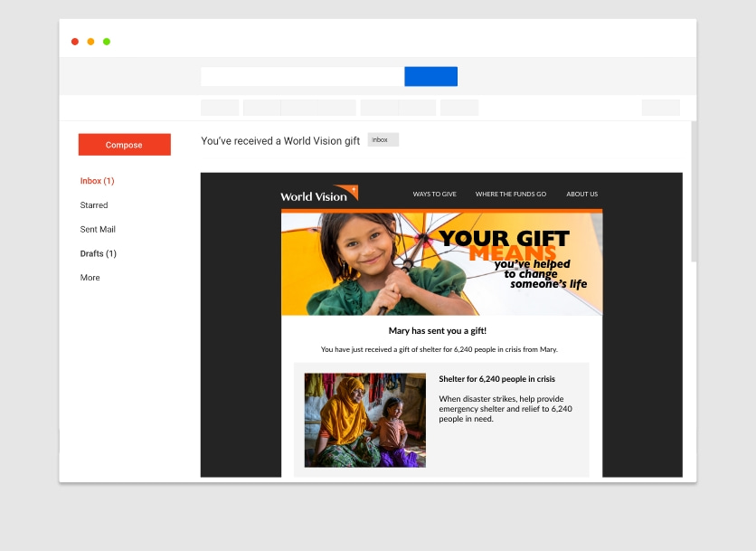Screen dimensions: 756x551
Task: Maximize the window with the green dot
Action: 107,42
